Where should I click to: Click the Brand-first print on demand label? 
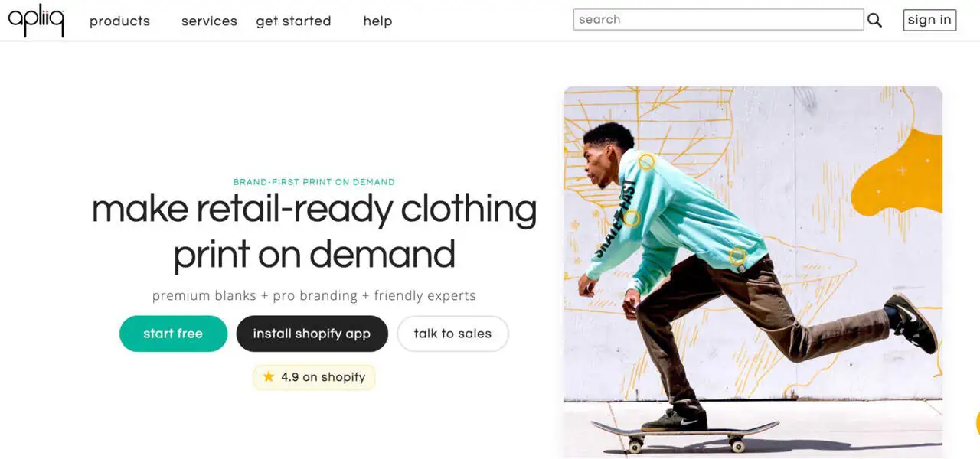click(x=314, y=182)
